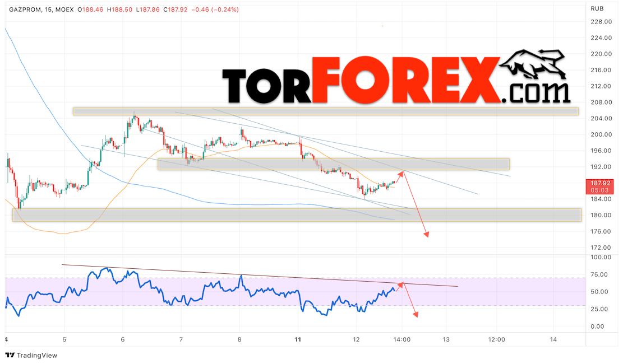Click the upper resistance zone near 206

click(x=326, y=111)
